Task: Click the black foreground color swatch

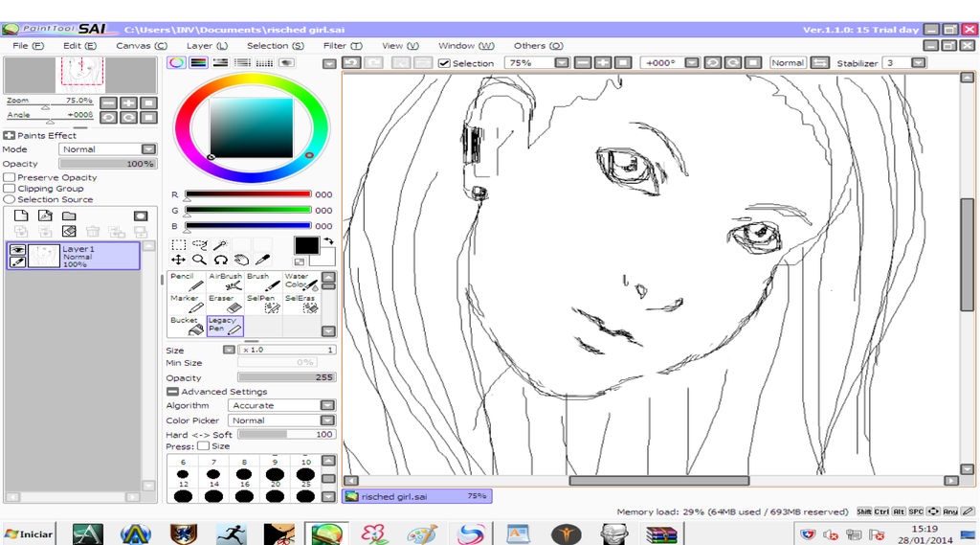Action: (x=306, y=246)
